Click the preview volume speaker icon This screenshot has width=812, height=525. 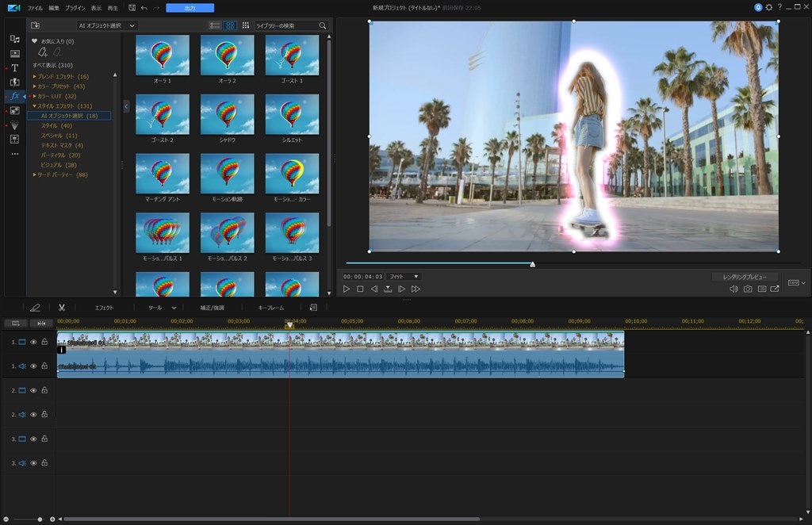pos(733,289)
